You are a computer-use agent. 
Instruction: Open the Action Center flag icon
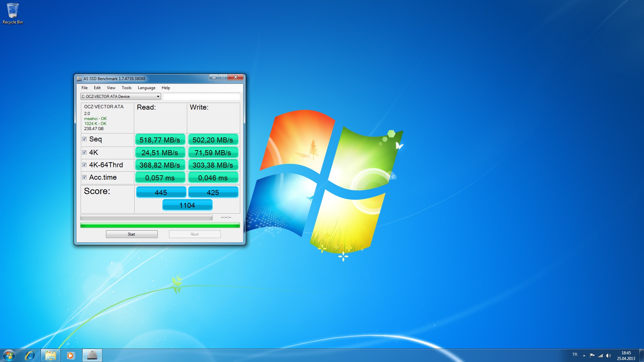pos(592,355)
